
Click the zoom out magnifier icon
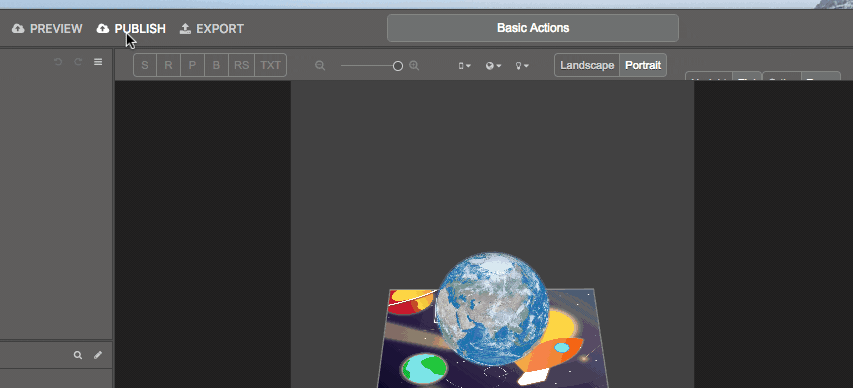(320, 66)
